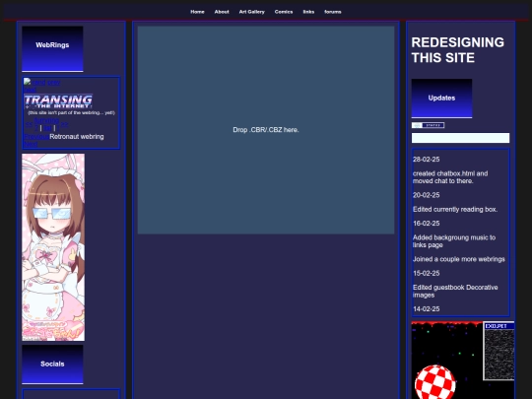532x399 pixels.
Task: Open the Comics nav item
Action: (x=284, y=12)
